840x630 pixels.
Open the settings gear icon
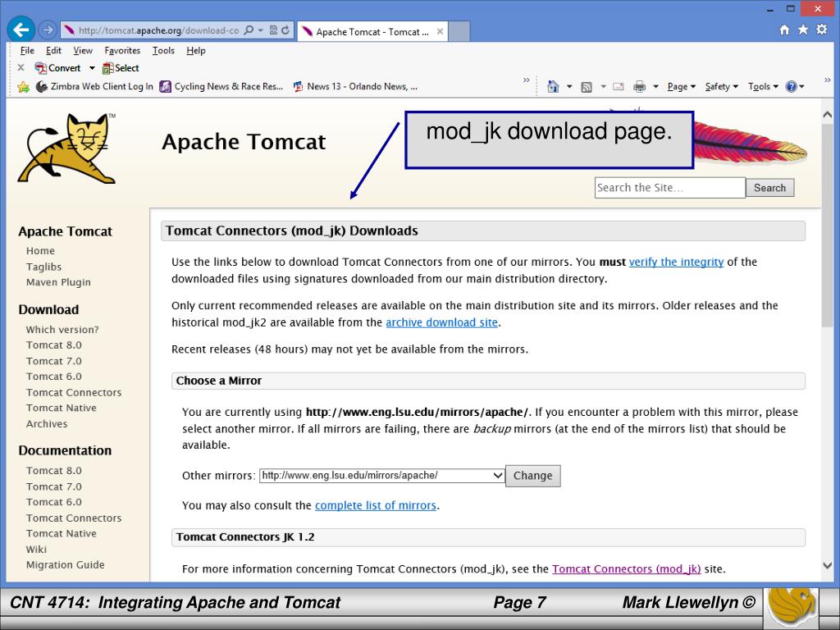(822, 30)
